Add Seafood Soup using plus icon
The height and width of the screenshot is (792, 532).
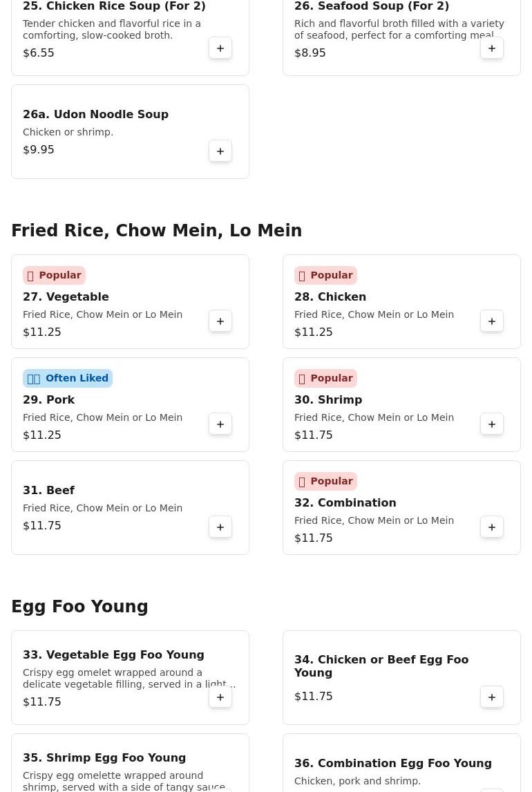[x=492, y=48]
